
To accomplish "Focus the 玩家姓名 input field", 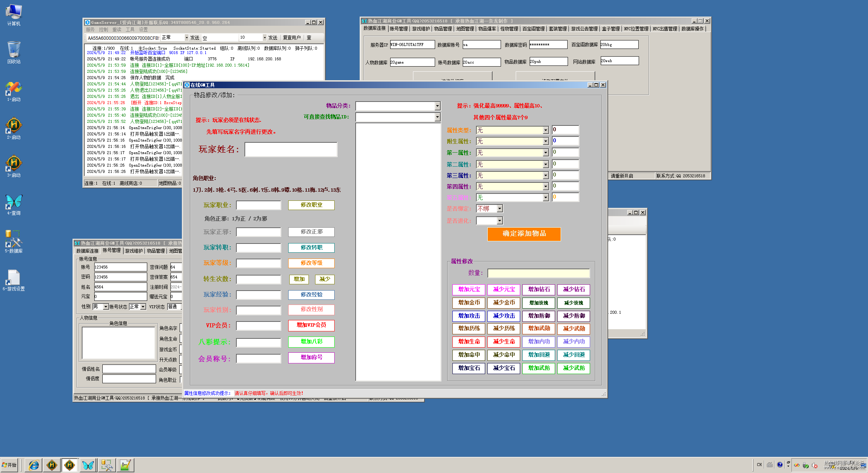I will point(291,150).
